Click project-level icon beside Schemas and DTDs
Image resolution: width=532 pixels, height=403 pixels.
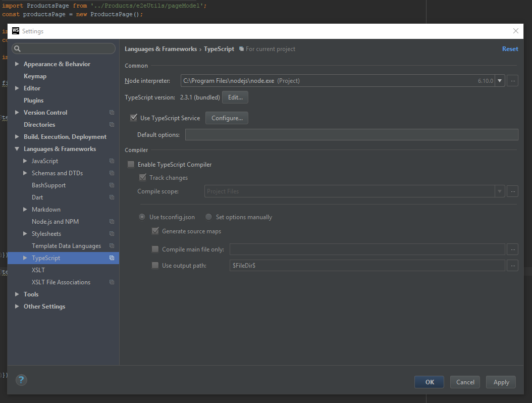(112, 173)
